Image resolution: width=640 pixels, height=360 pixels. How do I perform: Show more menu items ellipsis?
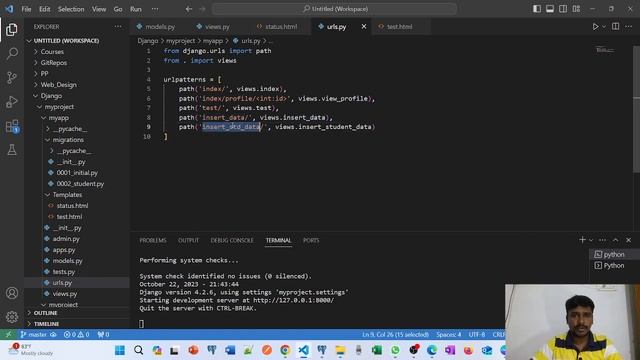tap(155, 9)
